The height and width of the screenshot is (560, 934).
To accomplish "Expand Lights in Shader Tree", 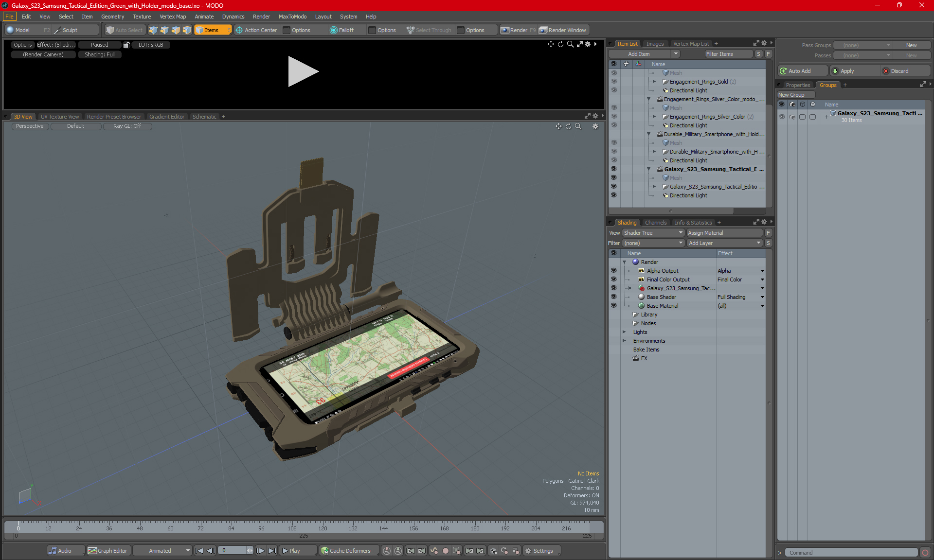I will [624, 332].
